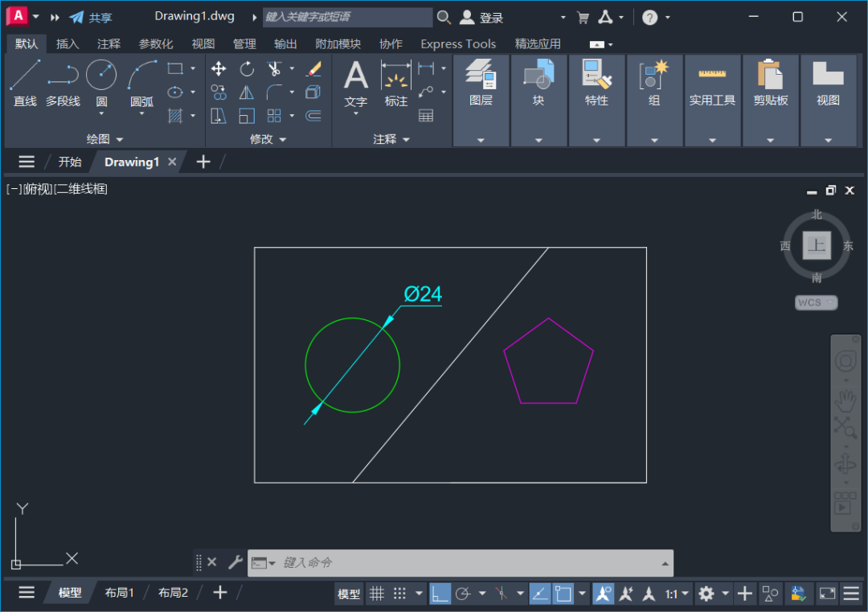Click the Rotate tool icon
Image resolution: width=868 pixels, height=612 pixels.
coord(247,69)
